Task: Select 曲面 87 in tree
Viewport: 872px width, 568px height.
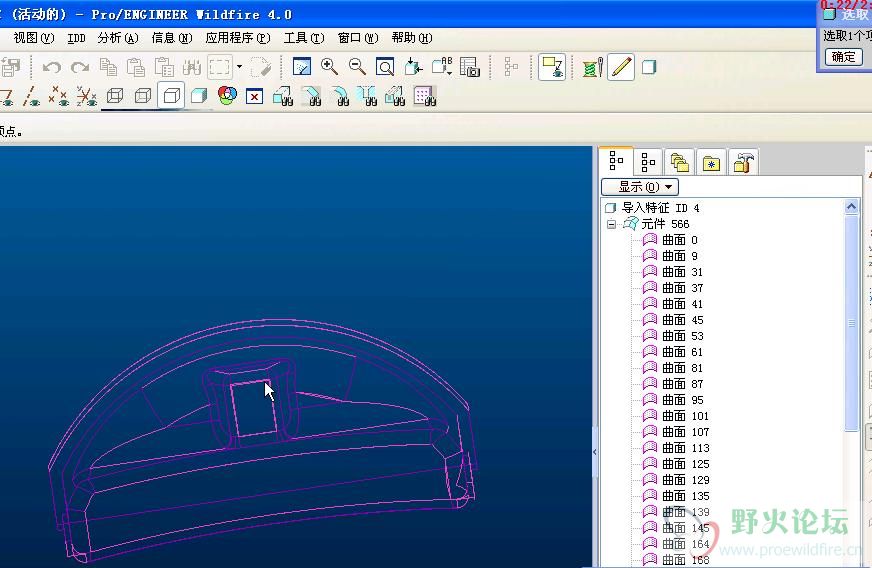Action: 673,384
